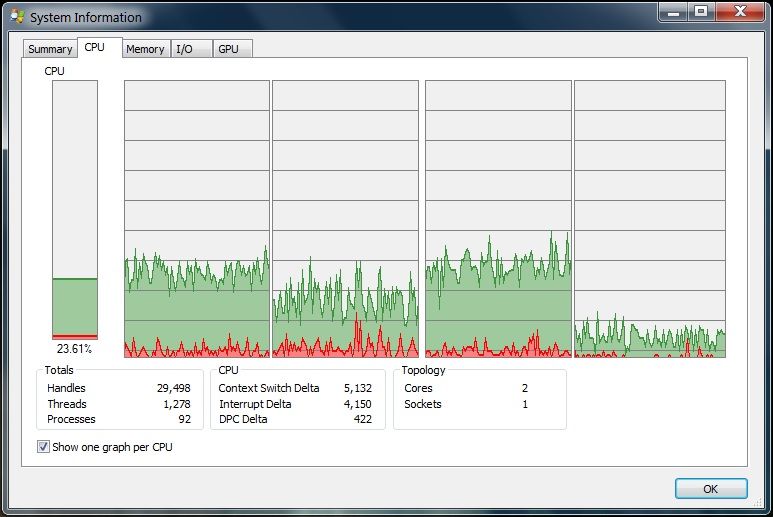
Task: Open the GPU tab
Action: point(233,49)
